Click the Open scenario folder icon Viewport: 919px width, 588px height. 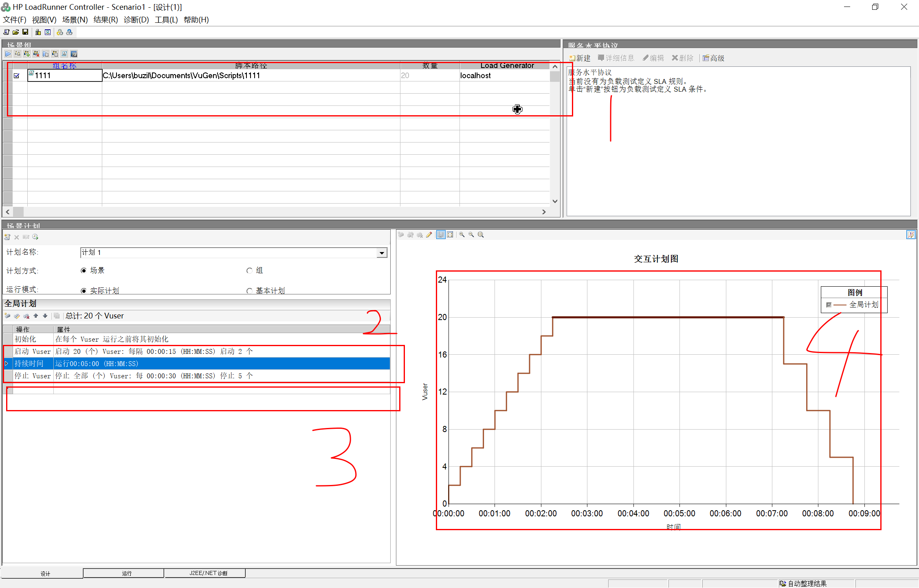click(x=15, y=32)
